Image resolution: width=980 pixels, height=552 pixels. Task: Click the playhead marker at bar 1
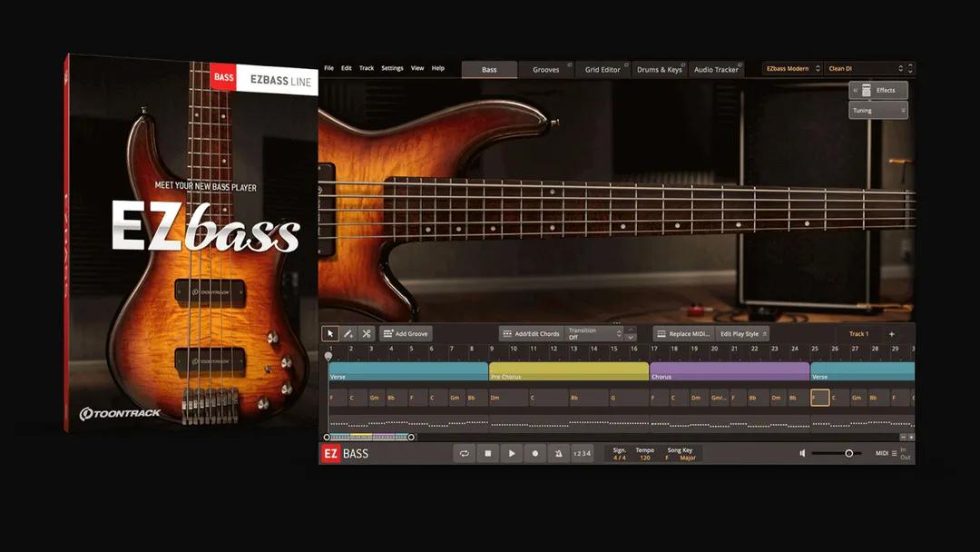[328, 356]
